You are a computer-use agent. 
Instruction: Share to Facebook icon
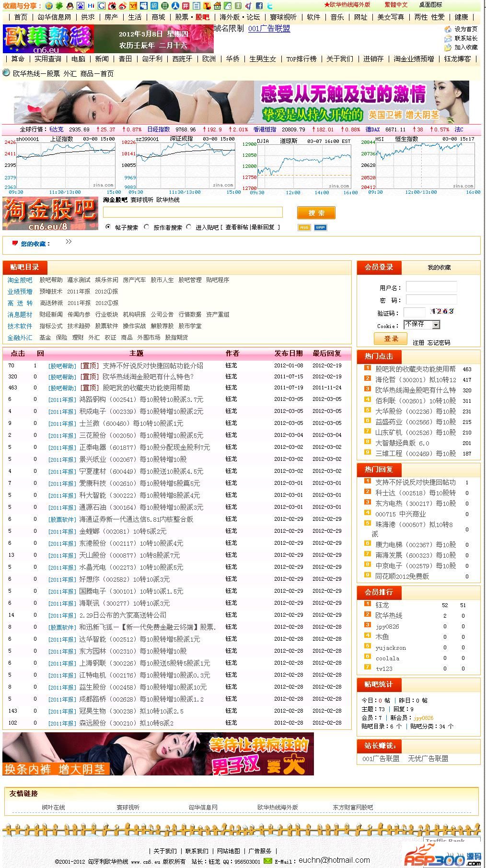(x=259, y=6)
